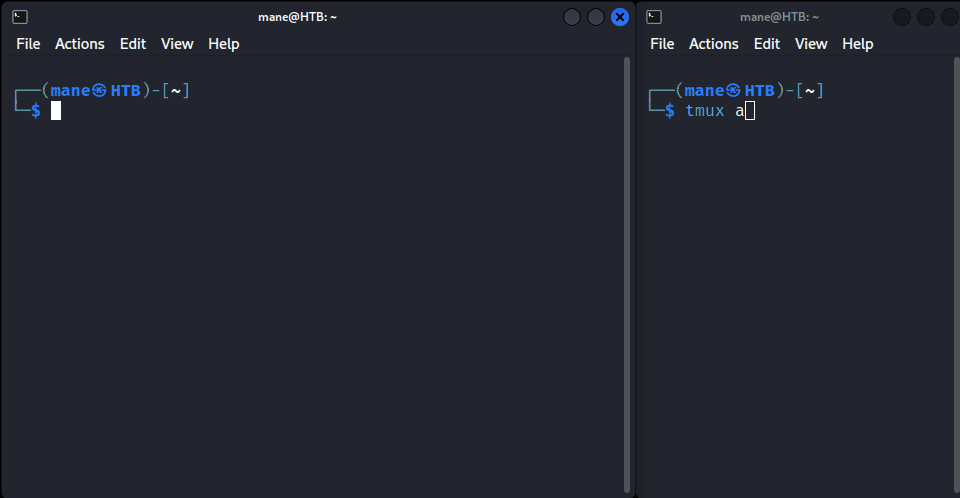Screen dimensions: 960x498
Task: Open Help menu in right terminal
Action: coord(858,44)
